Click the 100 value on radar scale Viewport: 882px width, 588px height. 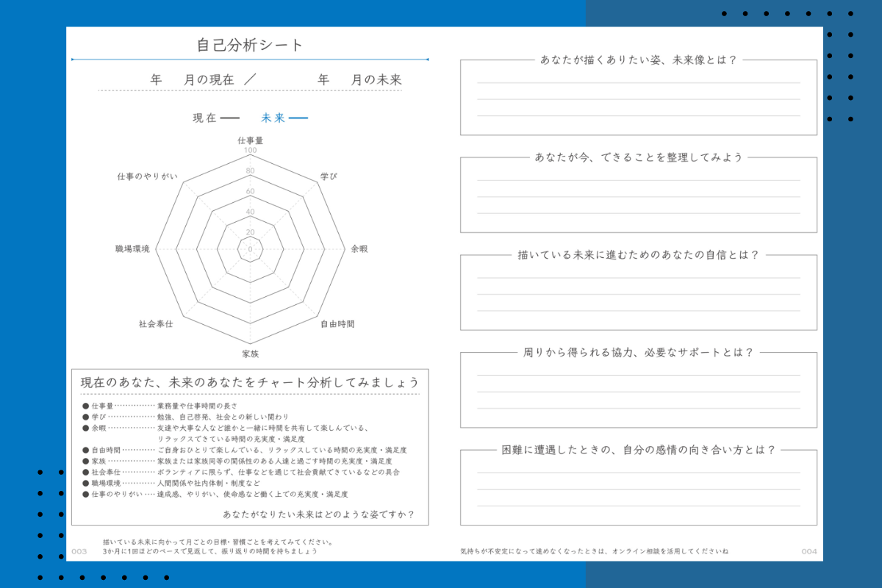coord(250,151)
